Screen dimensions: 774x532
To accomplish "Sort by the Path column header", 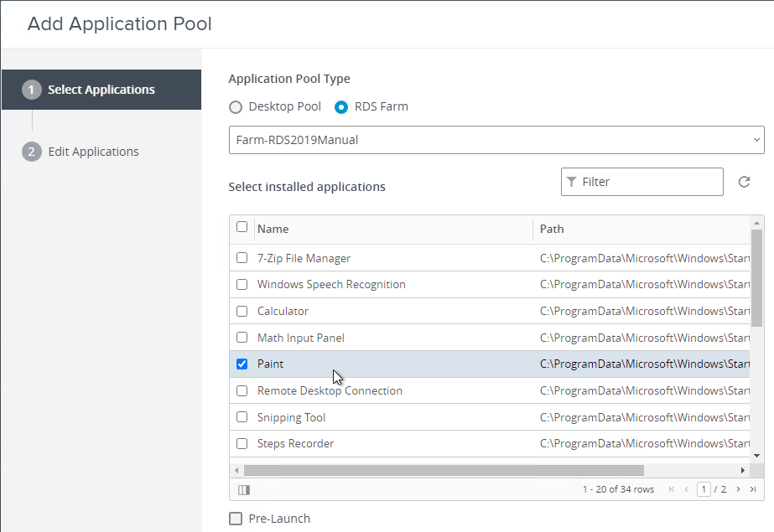I will point(552,229).
